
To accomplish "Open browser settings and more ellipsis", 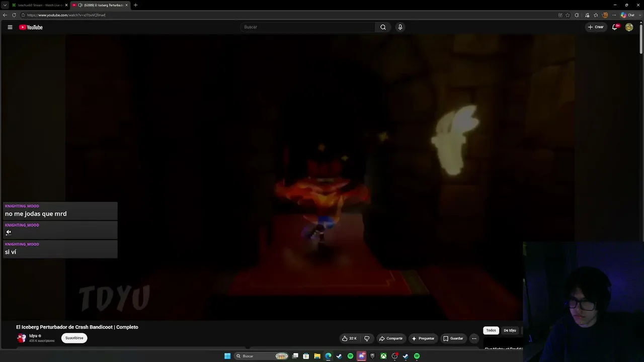I will pos(614,15).
